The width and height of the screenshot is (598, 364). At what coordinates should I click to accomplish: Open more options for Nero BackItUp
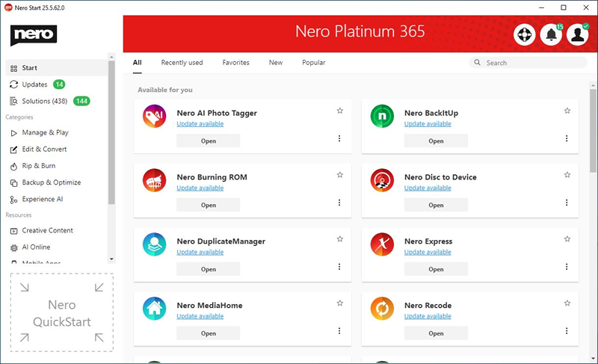[x=567, y=138]
